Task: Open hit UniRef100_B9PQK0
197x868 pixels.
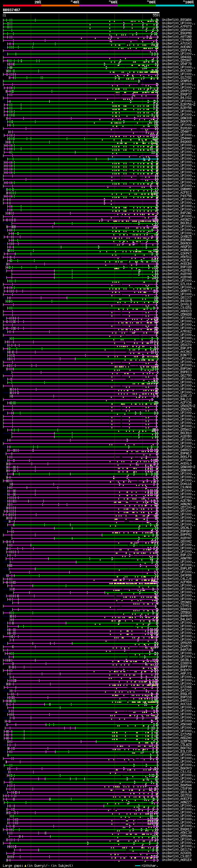Action: click(177, 531)
